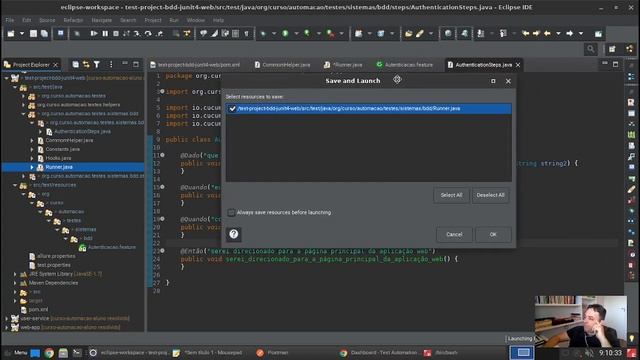640x360 pixels.
Task: Click the Save All toolbar icon
Action: 44,33
